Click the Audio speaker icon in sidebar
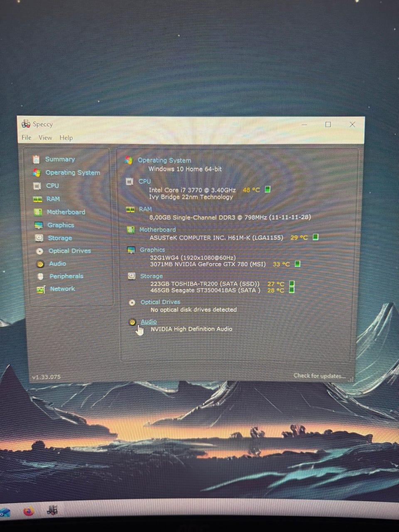The image size is (399, 532). [x=40, y=264]
